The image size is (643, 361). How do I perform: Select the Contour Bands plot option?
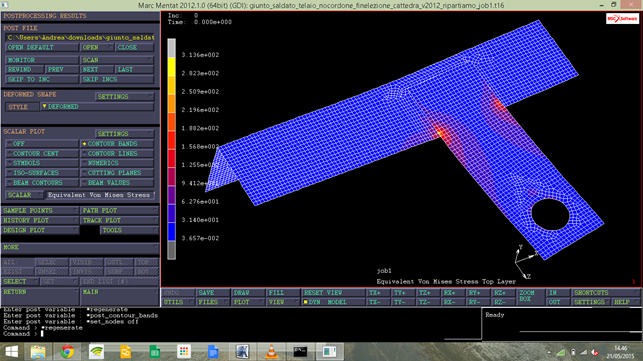pyautogui.click(x=117, y=144)
